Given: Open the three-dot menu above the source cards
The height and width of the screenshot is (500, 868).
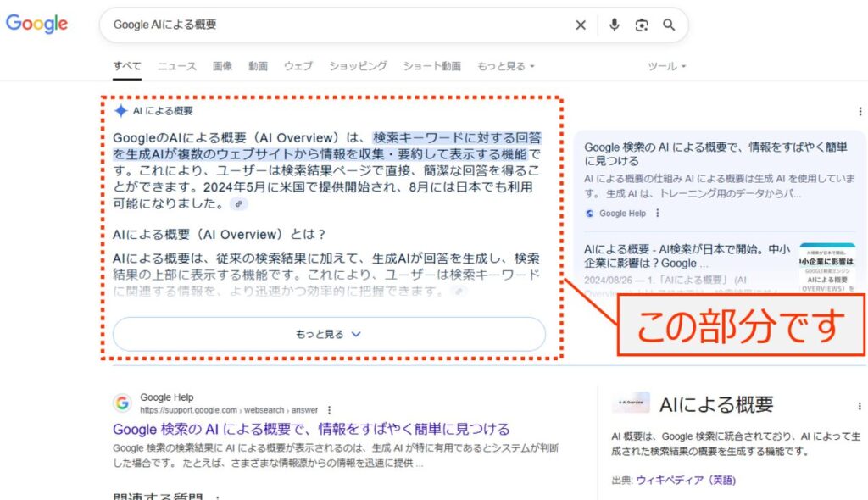Looking at the screenshot, I should pos(860,111).
